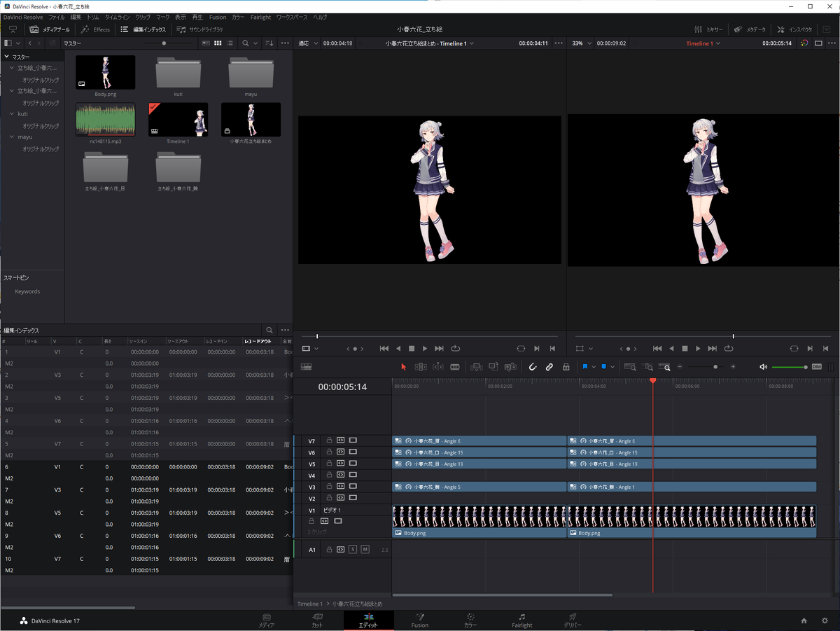Toggle the DIM audio button

(817, 367)
